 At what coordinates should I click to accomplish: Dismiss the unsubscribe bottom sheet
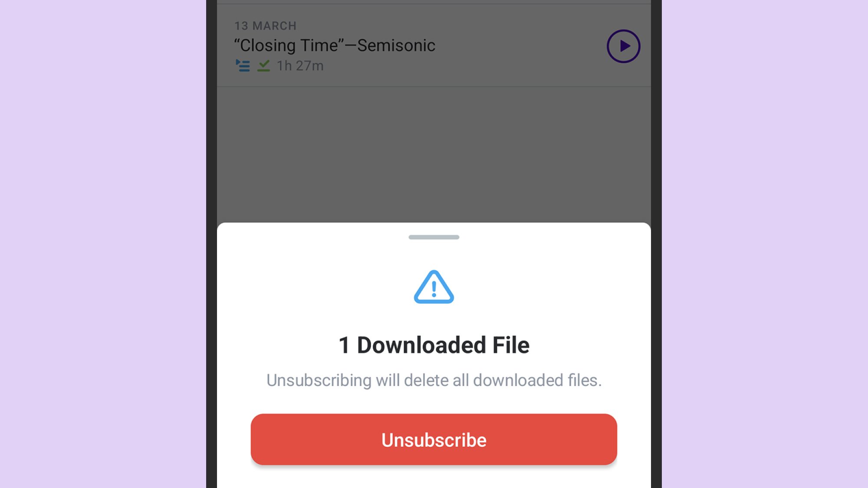tap(434, 149)
